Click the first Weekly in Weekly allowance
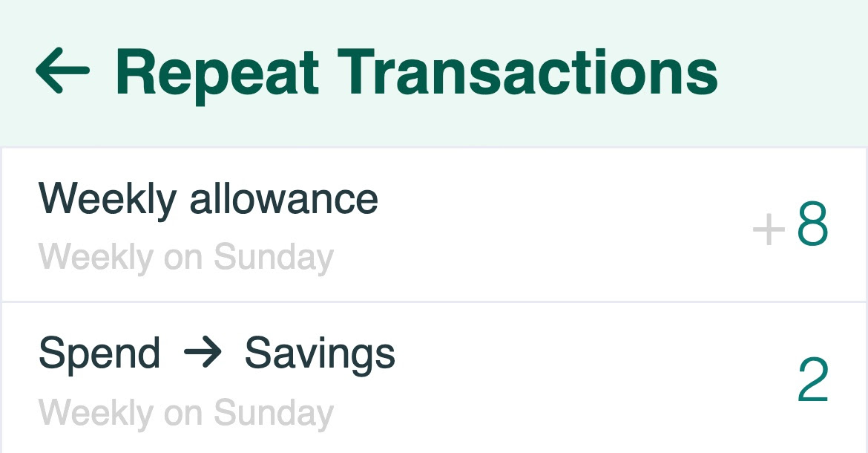 pos(108,198)
